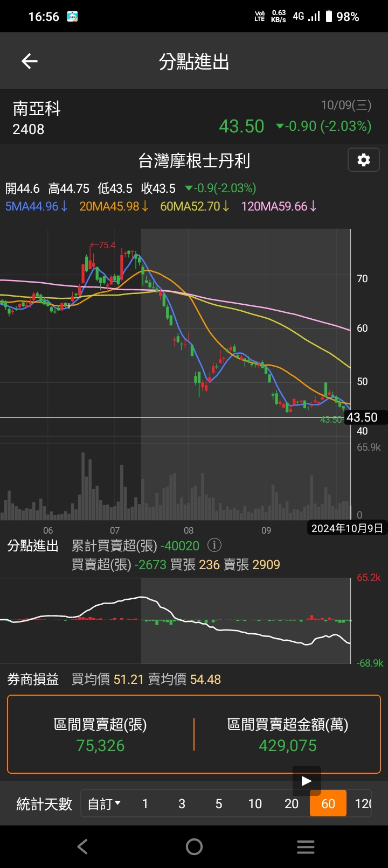The image size is (388, 868).
Task: Open chart settings gear button
Action: pos(364,160)
